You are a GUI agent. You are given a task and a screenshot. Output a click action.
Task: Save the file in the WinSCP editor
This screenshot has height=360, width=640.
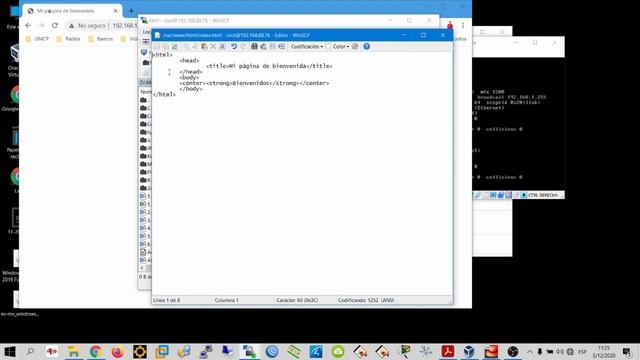pos(156,47)
